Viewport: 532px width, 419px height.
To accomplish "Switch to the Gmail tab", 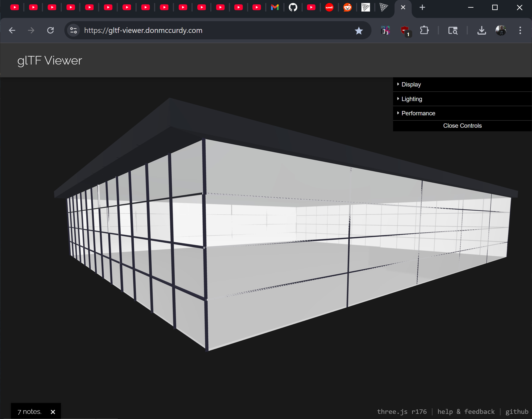I will (x=275, y=7).
